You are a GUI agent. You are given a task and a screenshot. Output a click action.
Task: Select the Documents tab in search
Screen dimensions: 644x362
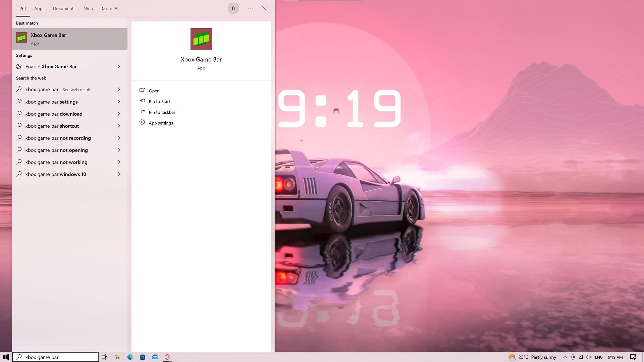click(64, 8)
